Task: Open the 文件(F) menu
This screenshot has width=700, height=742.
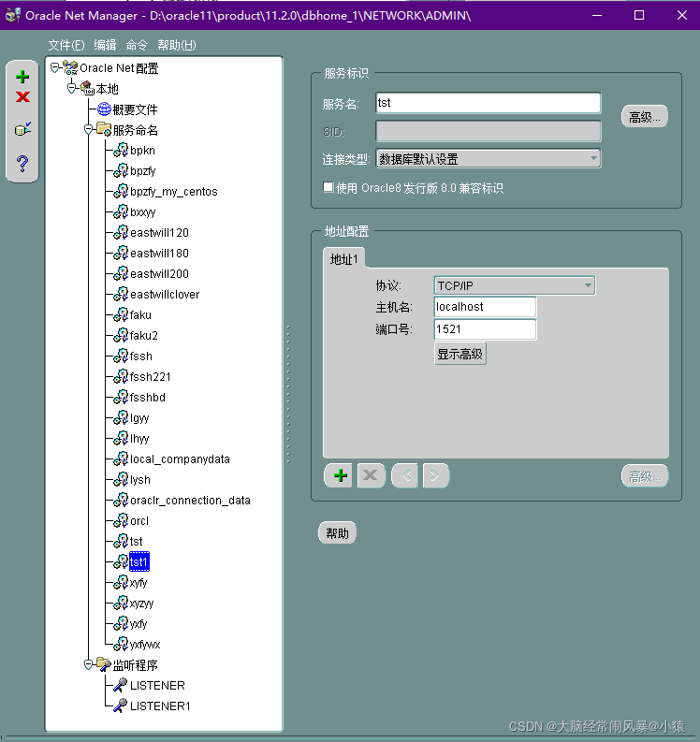Action: pos(66,45)
